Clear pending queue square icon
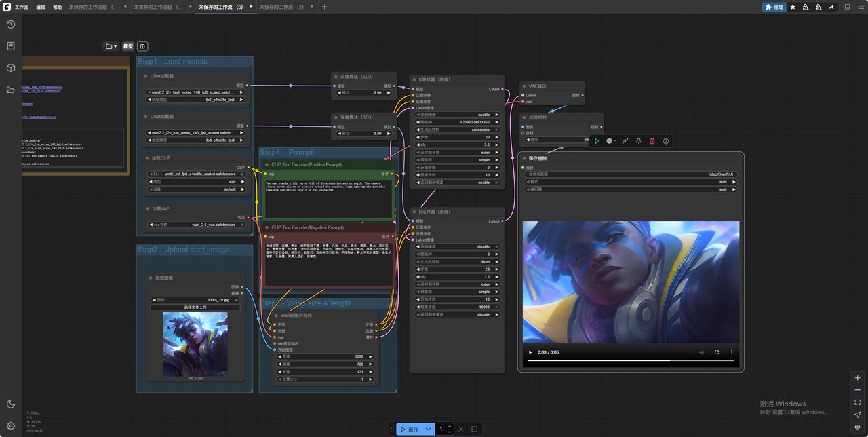 coord(475,429)
